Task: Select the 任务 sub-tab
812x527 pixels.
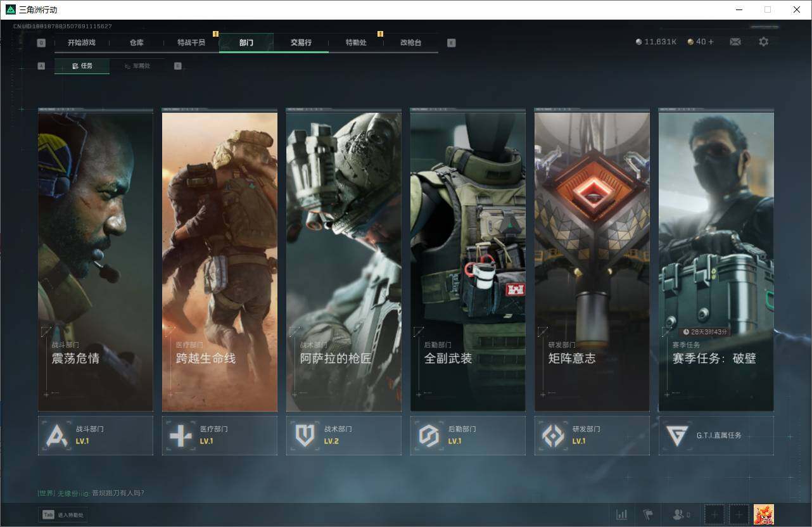Action: [82, 66]
